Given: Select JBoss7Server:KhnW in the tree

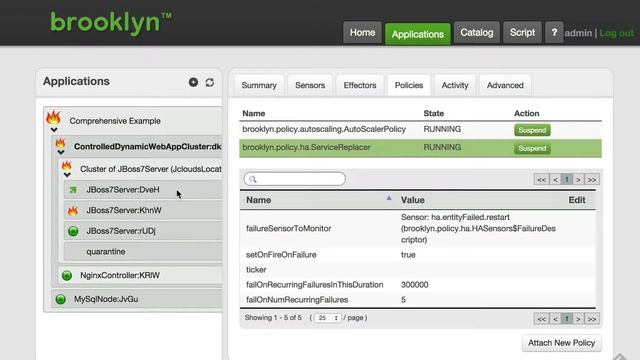Looking at the screenshot, I should pos(124,211).
